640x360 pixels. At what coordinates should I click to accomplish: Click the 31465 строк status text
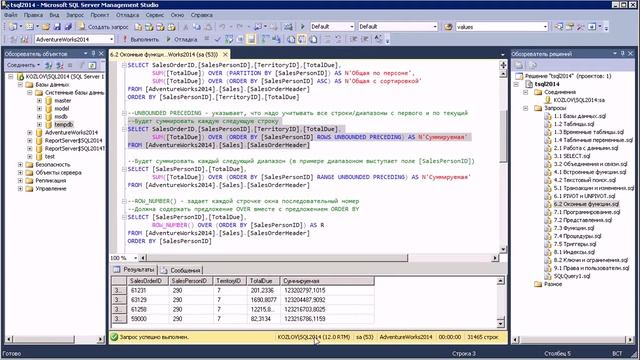point(483,337)
